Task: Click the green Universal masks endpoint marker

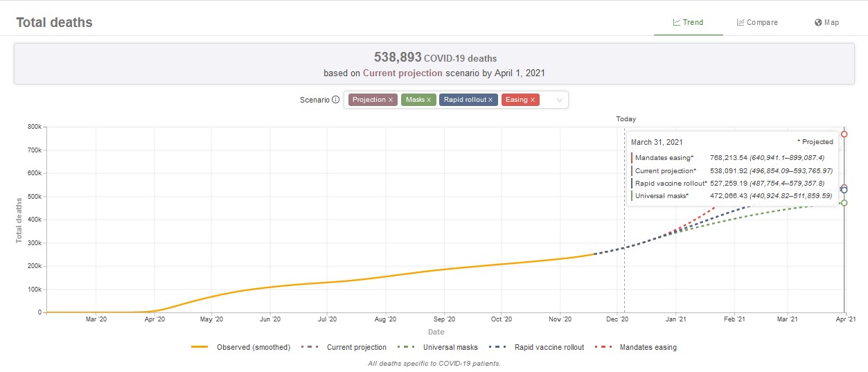Action: (844, 202)
